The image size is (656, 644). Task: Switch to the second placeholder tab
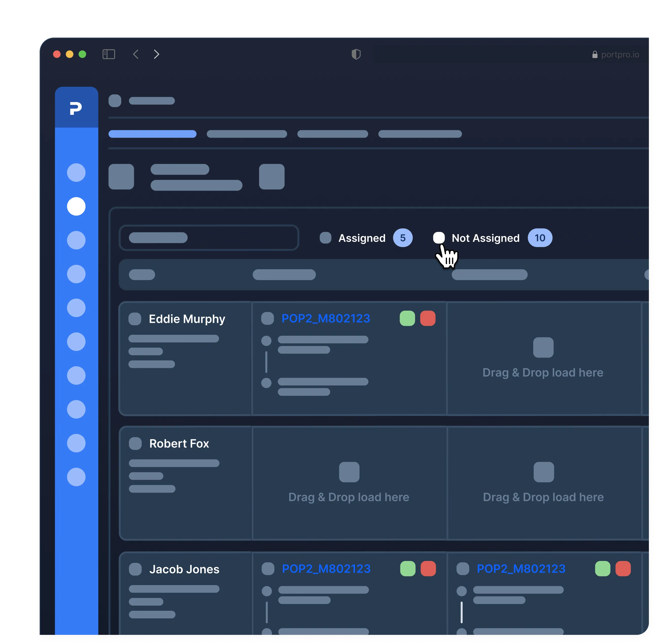pyautogui.click(x=247, y=134)
